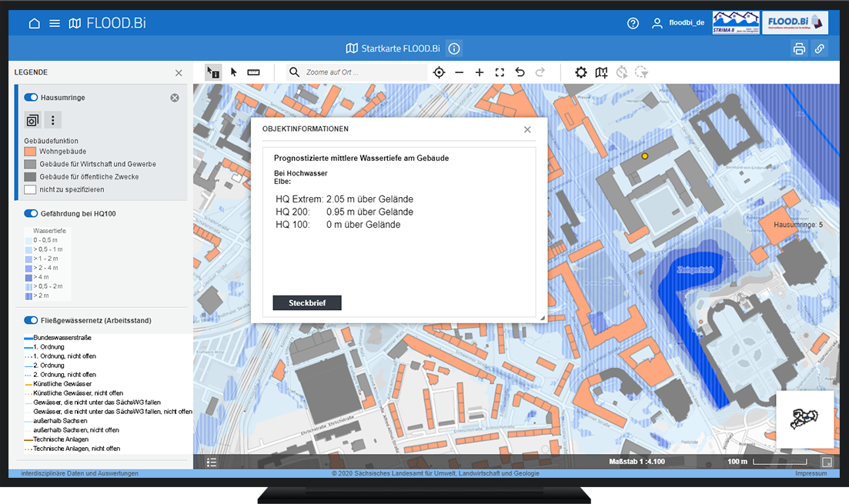Open Hausumringe layer three-dot options menu
849x504 pixels.
click(x=52, y=120)
